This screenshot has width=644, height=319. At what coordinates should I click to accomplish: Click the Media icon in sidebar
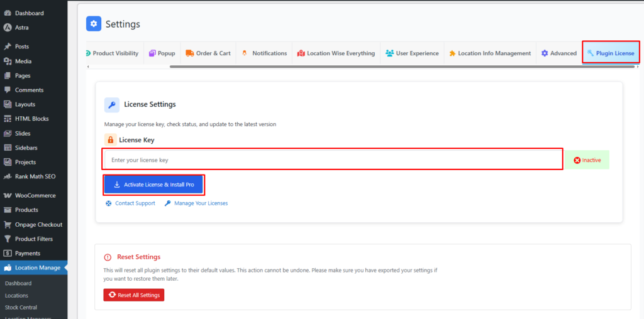pyautogui.click(x=8, y=62)
